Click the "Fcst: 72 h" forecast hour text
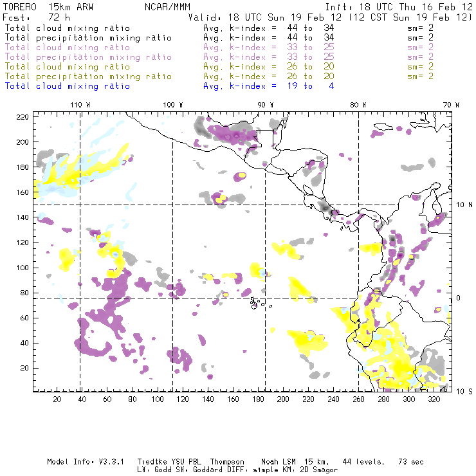476x476 pixels. 36,17
